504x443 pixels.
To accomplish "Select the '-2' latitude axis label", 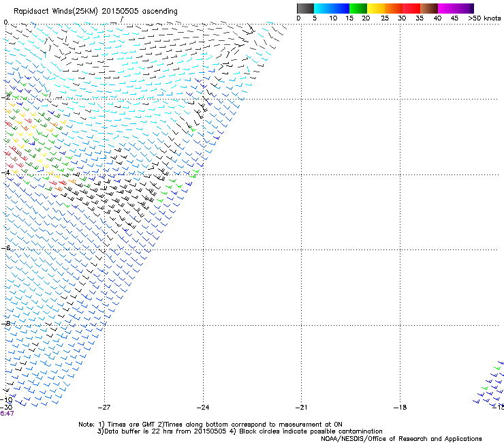I will (x=5, y=97).
